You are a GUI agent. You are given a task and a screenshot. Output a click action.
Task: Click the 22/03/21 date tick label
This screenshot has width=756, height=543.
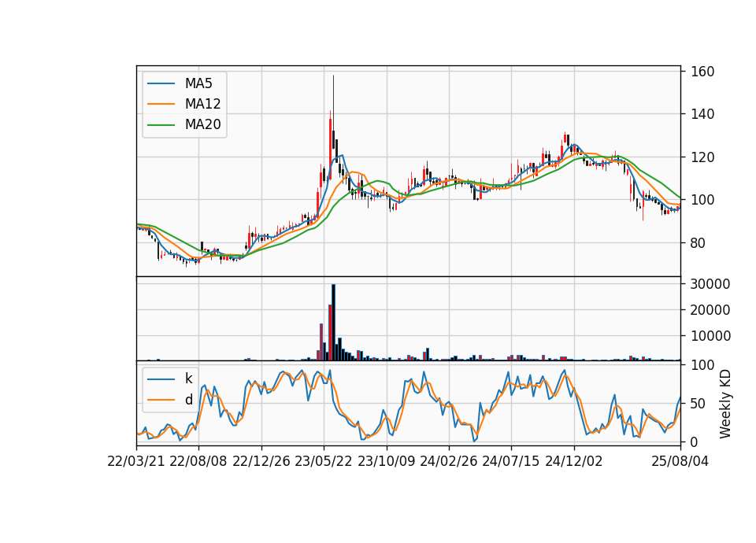tap(136, 461)
